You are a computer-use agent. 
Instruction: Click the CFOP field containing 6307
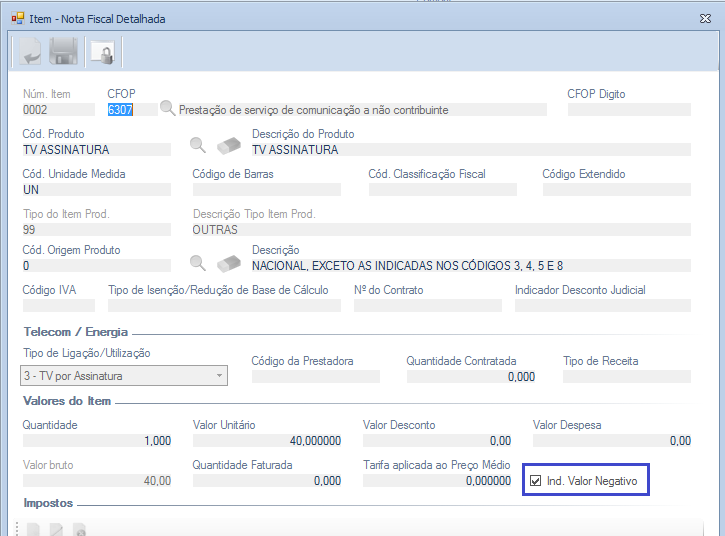[131, 110]
